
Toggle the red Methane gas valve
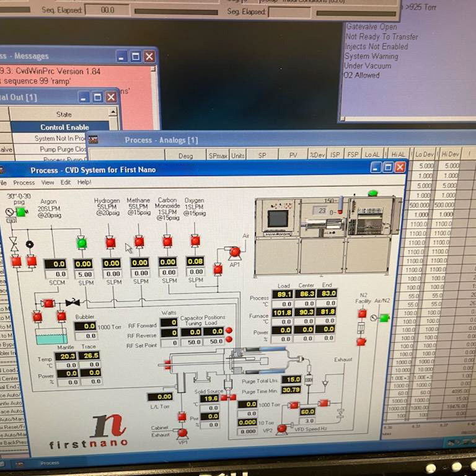click(139, 242)
